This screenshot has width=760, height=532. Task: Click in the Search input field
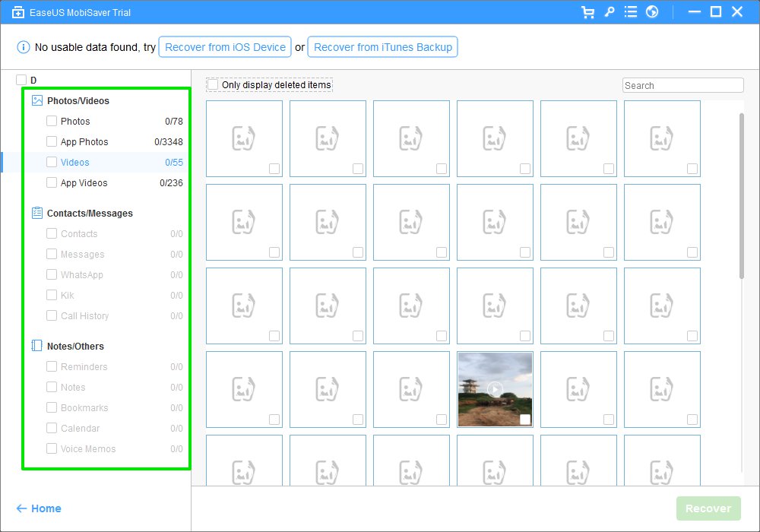tap(682, 85)
